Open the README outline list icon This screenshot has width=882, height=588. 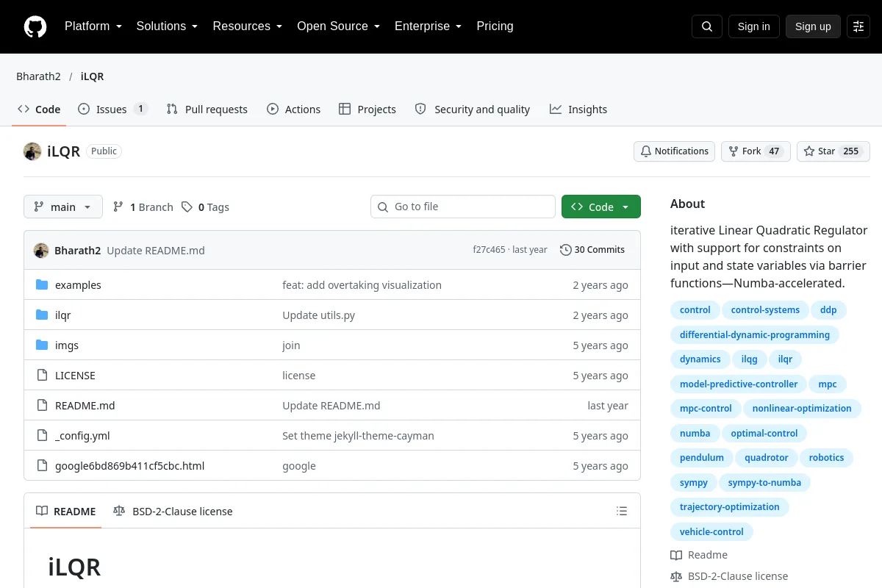(622, 512)
